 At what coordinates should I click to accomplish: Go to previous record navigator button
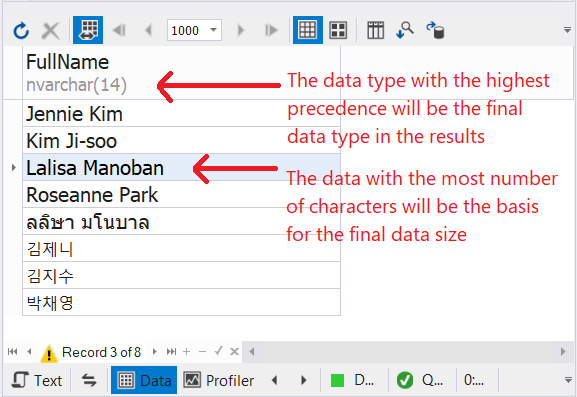(x=29, y=351)
